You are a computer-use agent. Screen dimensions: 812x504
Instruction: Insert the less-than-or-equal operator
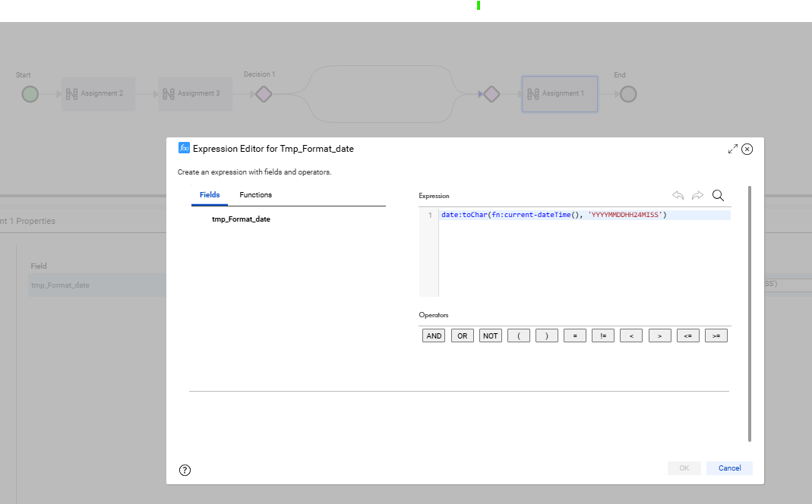(x=687, y=335)
